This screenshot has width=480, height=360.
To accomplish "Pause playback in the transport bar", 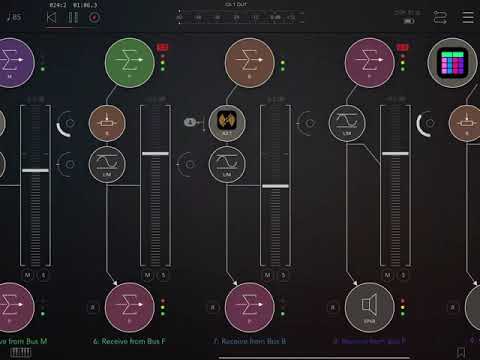I will click(73, 17).
